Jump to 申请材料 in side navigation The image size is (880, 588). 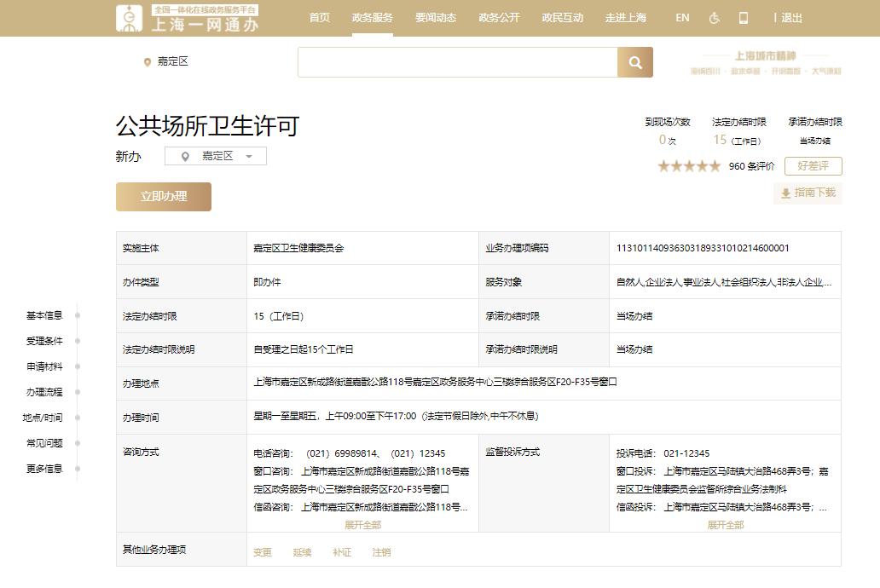44,366
